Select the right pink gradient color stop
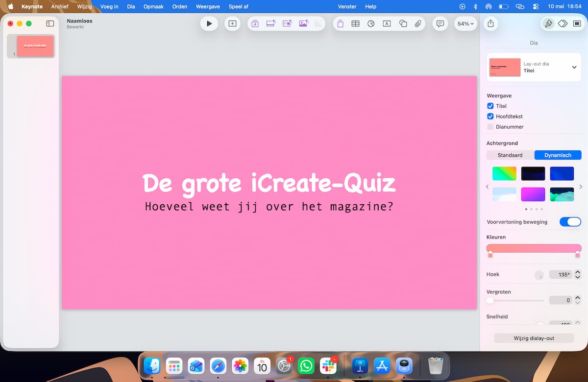This screenshot has height=382, width=588. (x=578, y=255)
